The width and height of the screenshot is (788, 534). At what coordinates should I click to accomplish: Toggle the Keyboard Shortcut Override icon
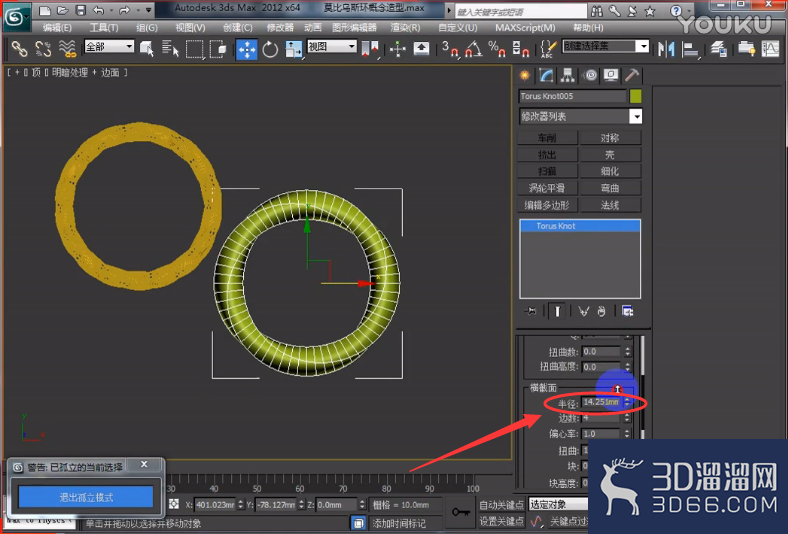click(421, 49)
